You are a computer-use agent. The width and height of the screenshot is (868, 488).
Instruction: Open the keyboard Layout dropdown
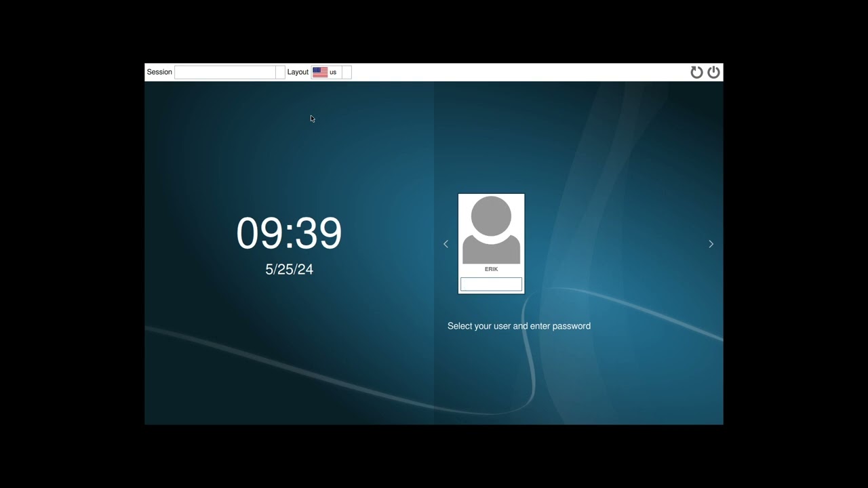pyautogui.click(x=332, y=72)
